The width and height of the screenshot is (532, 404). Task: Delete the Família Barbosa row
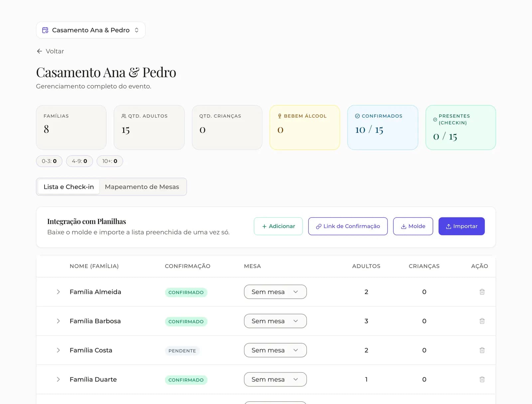pyautogui.click(x=482, y=321)
